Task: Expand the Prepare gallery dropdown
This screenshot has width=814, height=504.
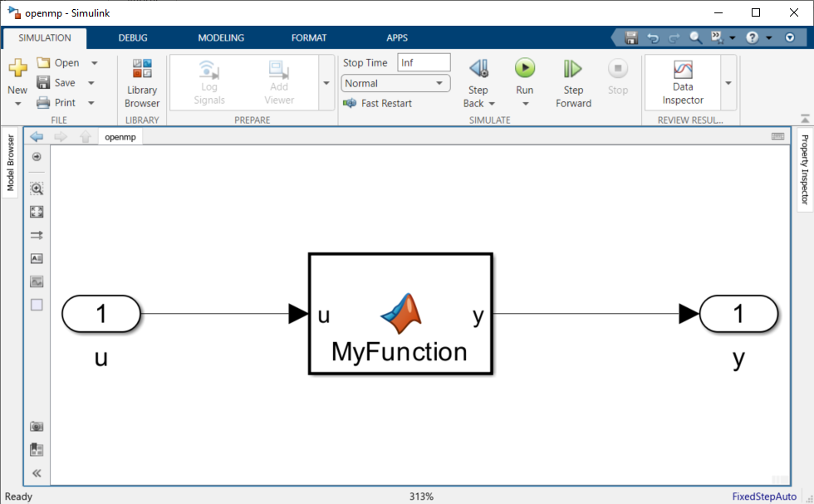Action: (x=326, y=83)
